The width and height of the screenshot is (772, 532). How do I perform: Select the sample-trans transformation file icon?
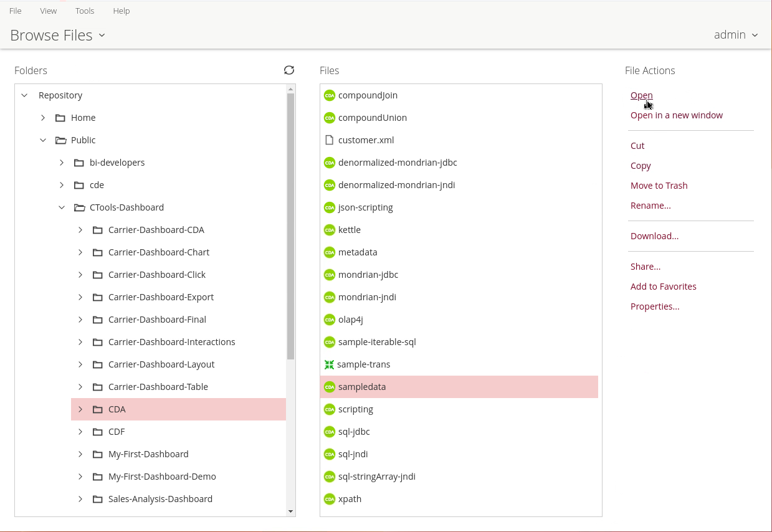click(330, 364)
